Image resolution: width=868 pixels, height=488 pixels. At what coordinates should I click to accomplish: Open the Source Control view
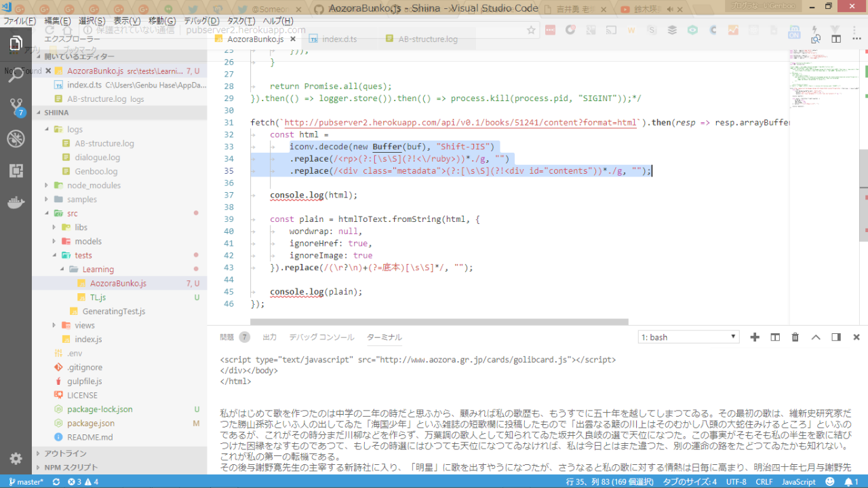pos(16,107)
